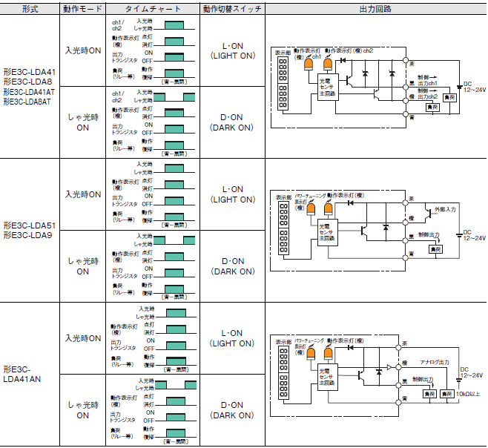Click the 形式 column header

[30, 9]
